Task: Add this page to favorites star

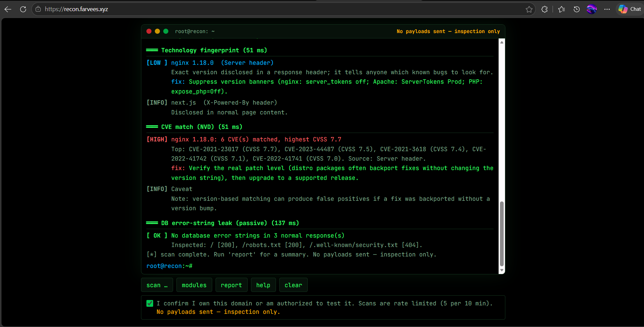Action: tap(529, 9)
